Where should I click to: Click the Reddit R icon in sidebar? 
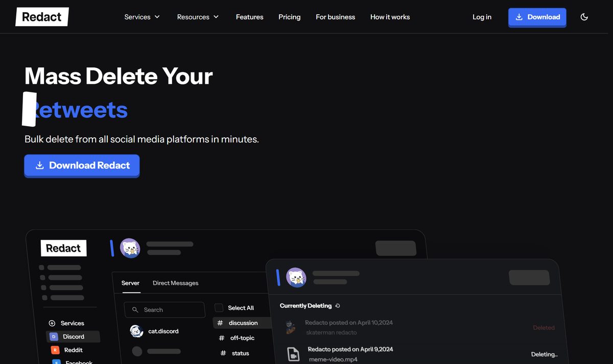[55, 350]
